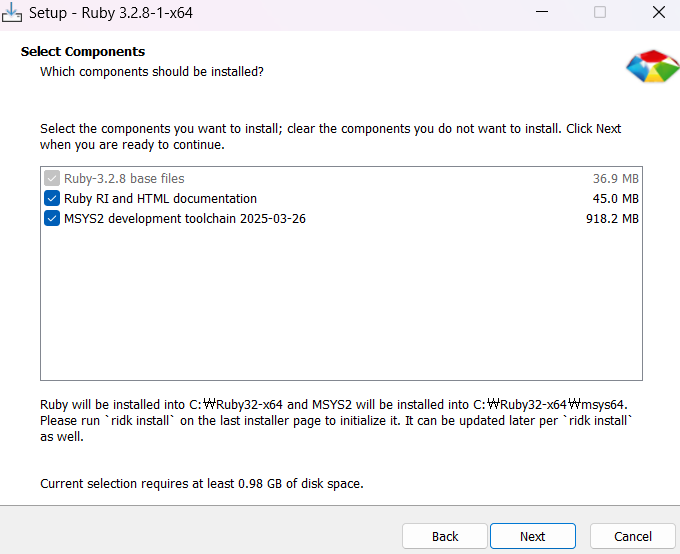Screen dimensions: 680x554
Task: Click the greyed Ruby-3.2.8 base files checkbox
Action: tap(52, 179)
